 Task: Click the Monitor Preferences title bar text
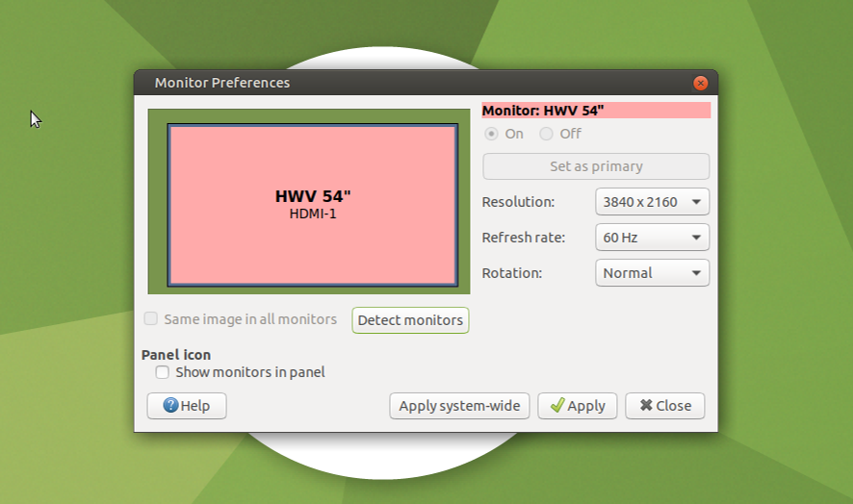[222, 83]
